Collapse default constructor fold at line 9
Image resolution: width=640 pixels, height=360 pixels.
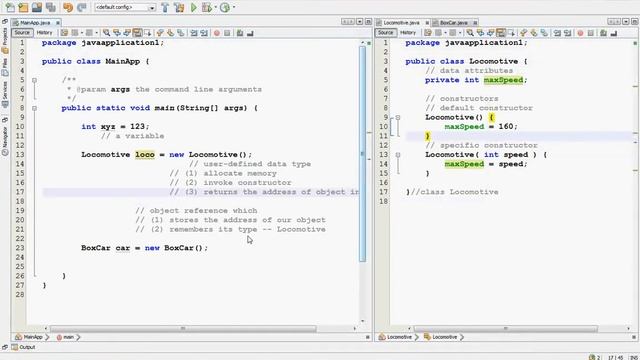coord(398,118)
